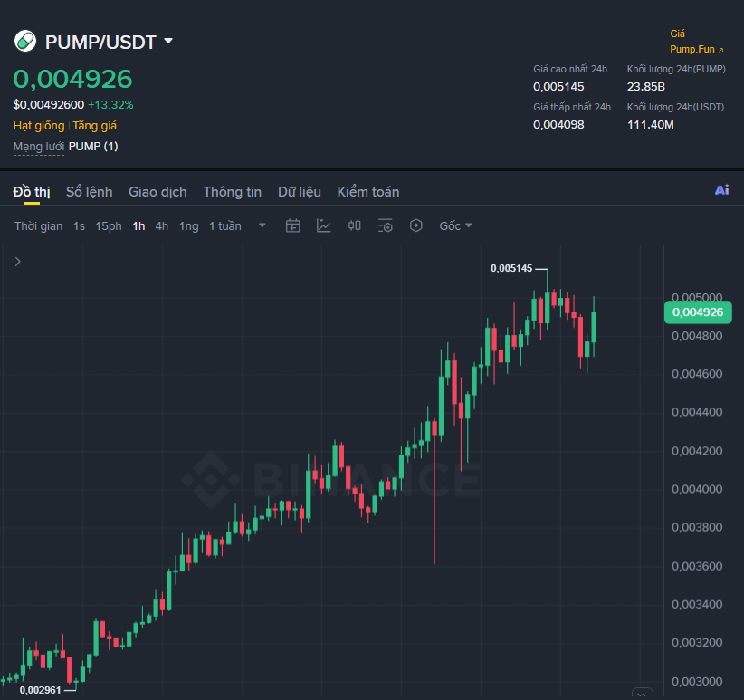The width and height of the screenshot is (744, 700).
Task: Open the Pump.Fun price link
Action: [x=697, y=49]
